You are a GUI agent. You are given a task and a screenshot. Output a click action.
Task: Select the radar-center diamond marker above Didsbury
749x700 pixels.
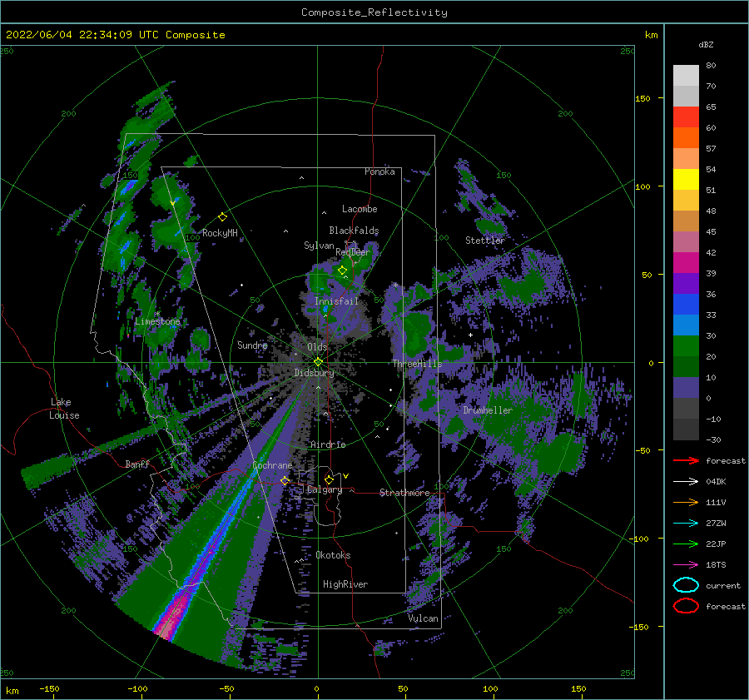coord(318,362)
